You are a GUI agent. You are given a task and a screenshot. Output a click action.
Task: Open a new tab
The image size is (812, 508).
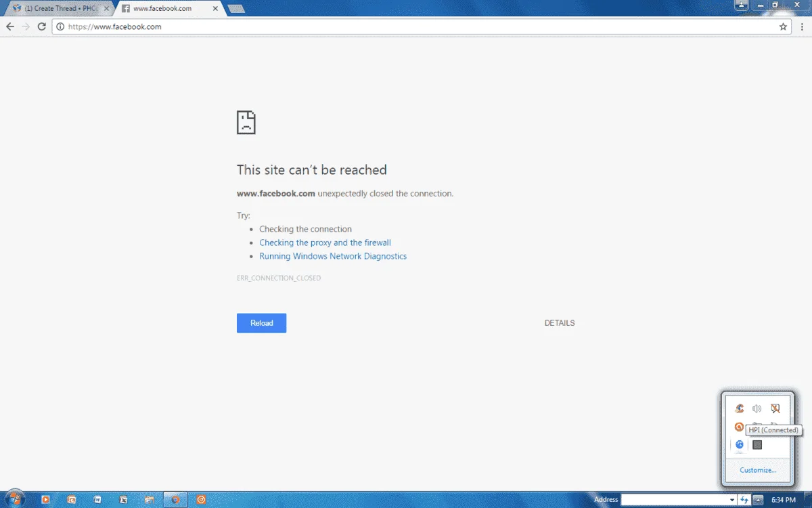236,9
